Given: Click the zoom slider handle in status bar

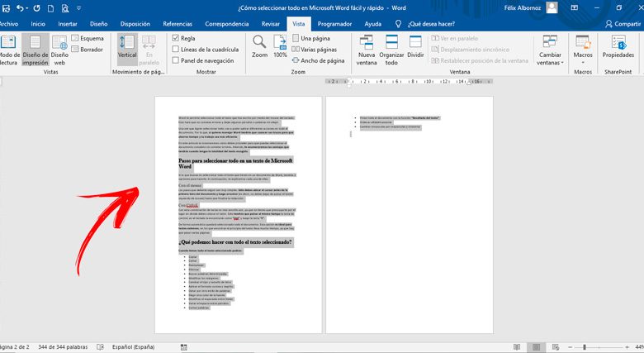Looking at the screenshot, I should point(584,347).
